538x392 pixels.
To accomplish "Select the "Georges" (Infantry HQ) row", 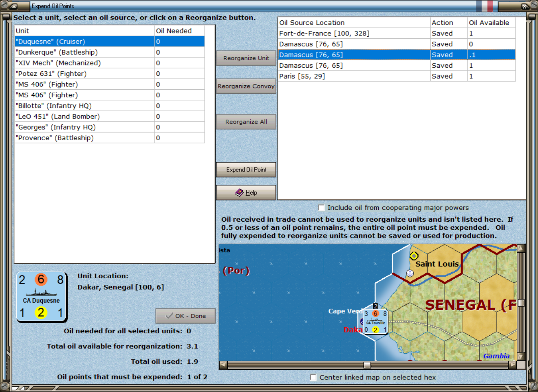I will (109, 127).
